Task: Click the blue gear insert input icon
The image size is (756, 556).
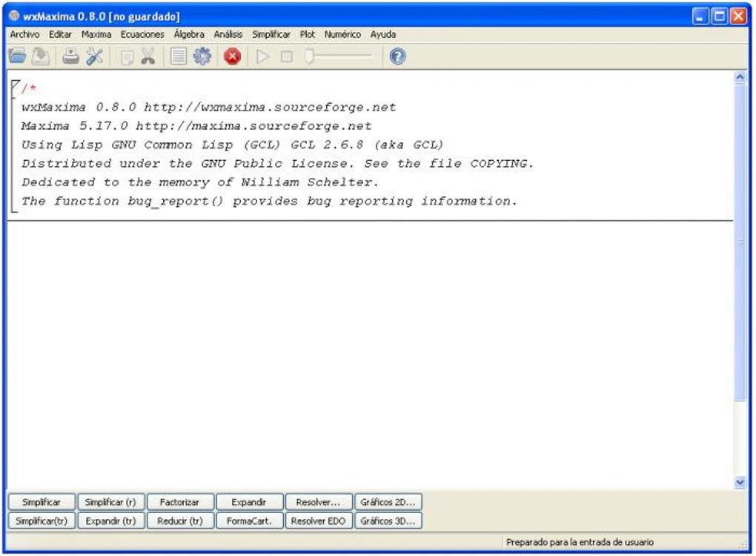Action: coord(202,56)
